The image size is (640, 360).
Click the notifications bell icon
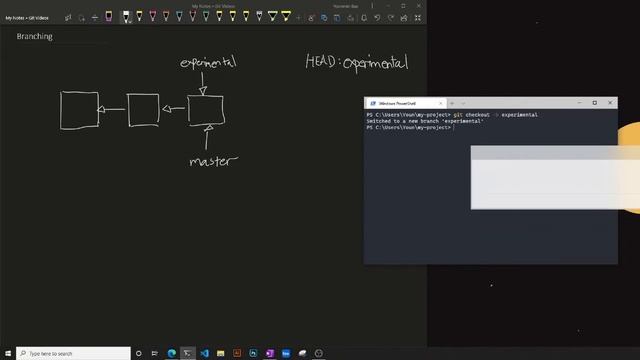(364, 18)
